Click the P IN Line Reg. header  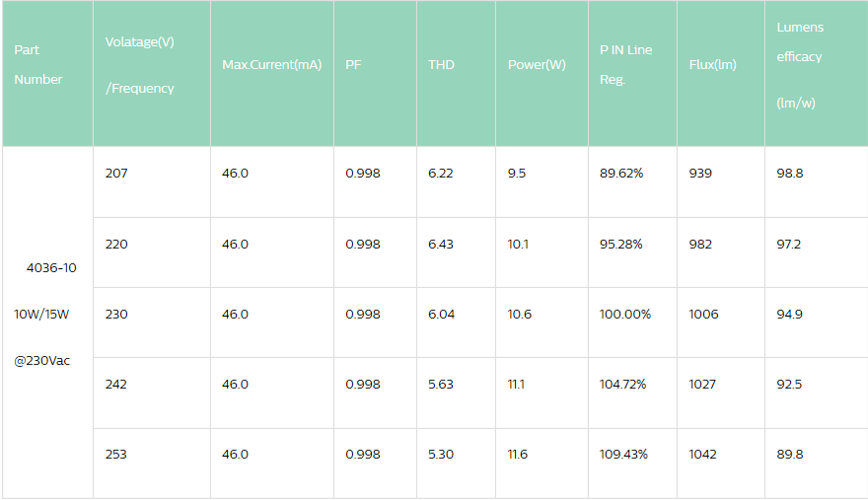(x=625, y=65)
